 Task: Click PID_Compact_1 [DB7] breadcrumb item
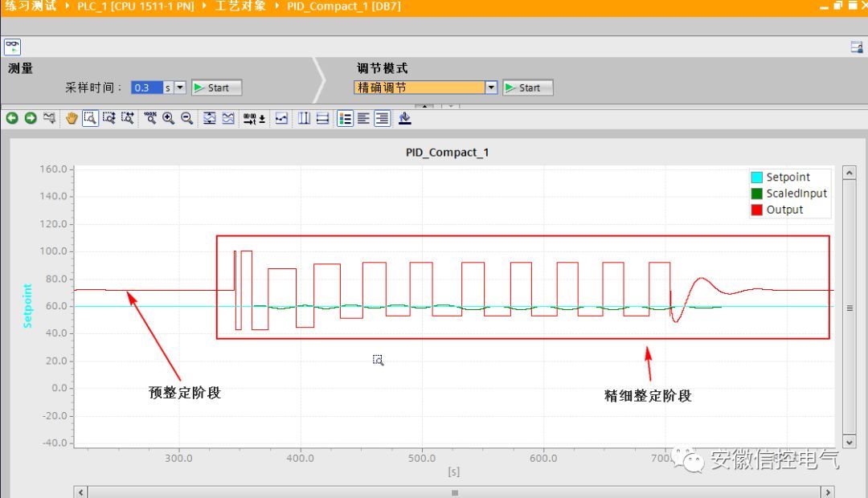[x=343, y=6]
